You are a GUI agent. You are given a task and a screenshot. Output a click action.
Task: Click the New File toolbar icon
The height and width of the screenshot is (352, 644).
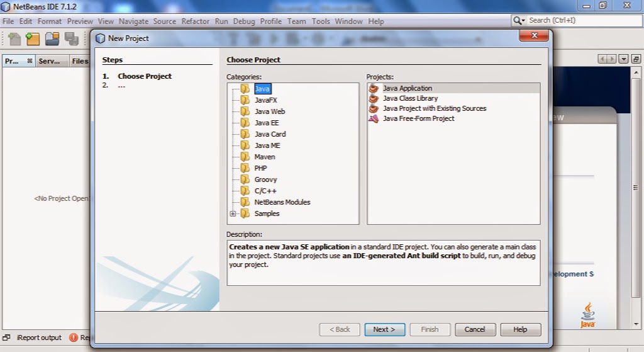pos(14,39)
